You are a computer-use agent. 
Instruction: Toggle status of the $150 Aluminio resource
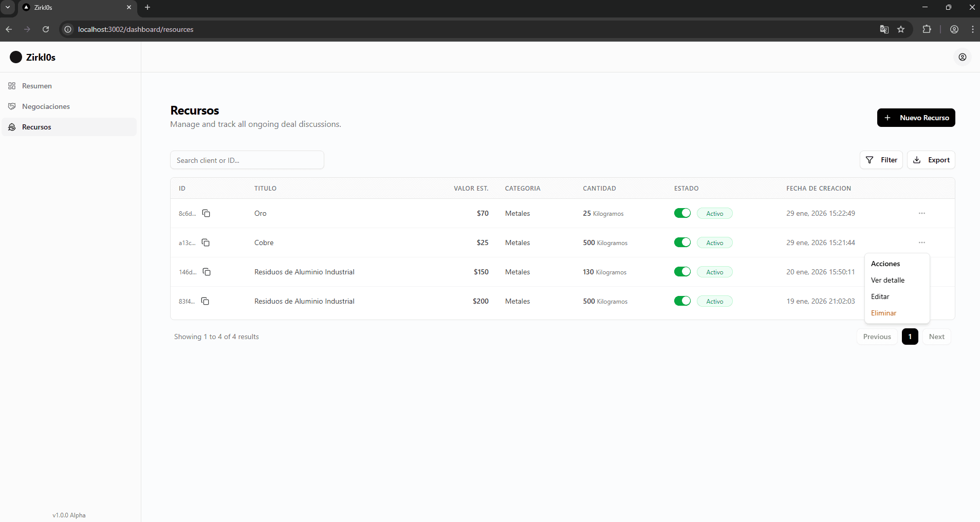pyautogui.click(x=682, y=272)
